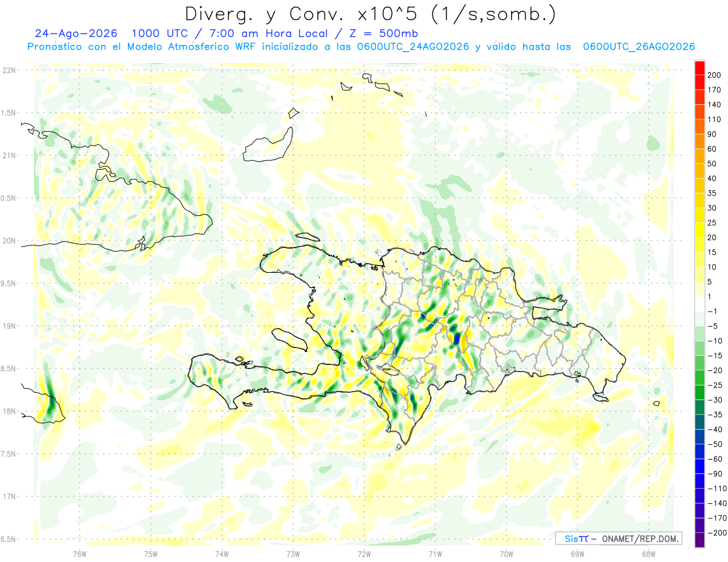The height and width of the screenshot is (562, 728).
Task: Click the latitude label '18N'
Action: [8, 411]
